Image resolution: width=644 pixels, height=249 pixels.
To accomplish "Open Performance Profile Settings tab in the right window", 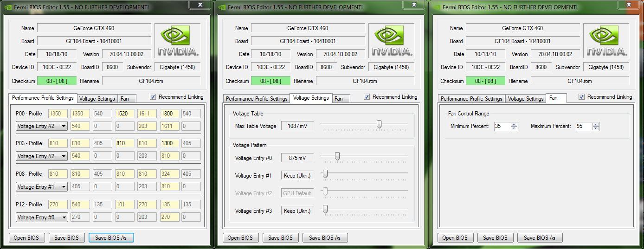I will pos(471,99).
